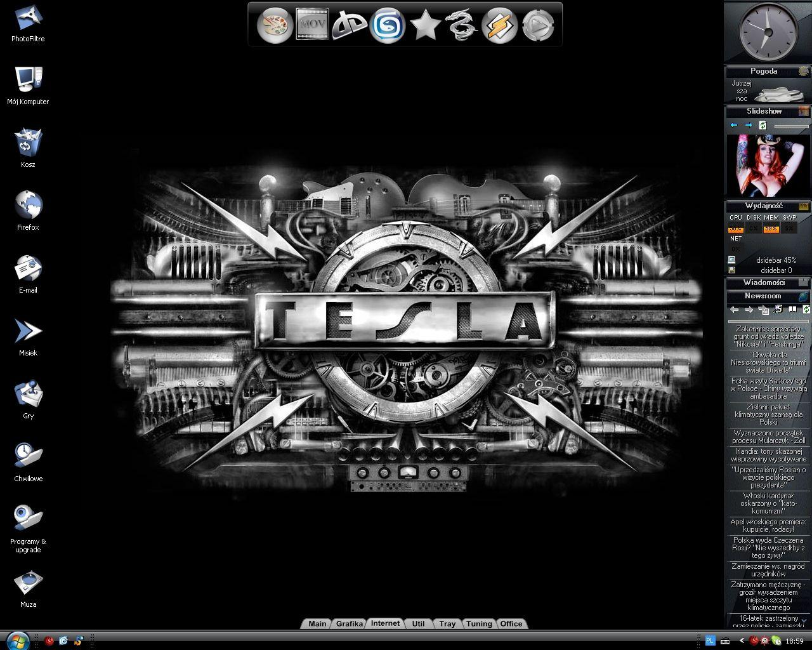The image size is (812, 650).
Task: Open headline "Uprzedzaliśmy Rosjan o wizycie"
Action: tap(768, 477)
